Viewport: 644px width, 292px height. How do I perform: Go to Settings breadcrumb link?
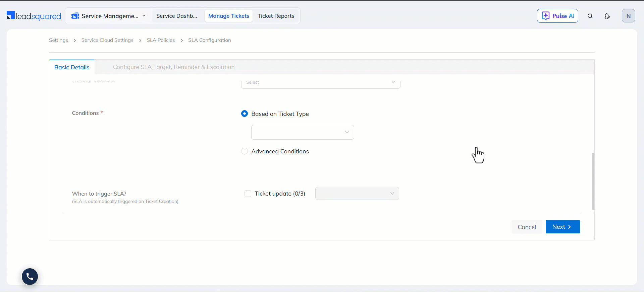58,40
